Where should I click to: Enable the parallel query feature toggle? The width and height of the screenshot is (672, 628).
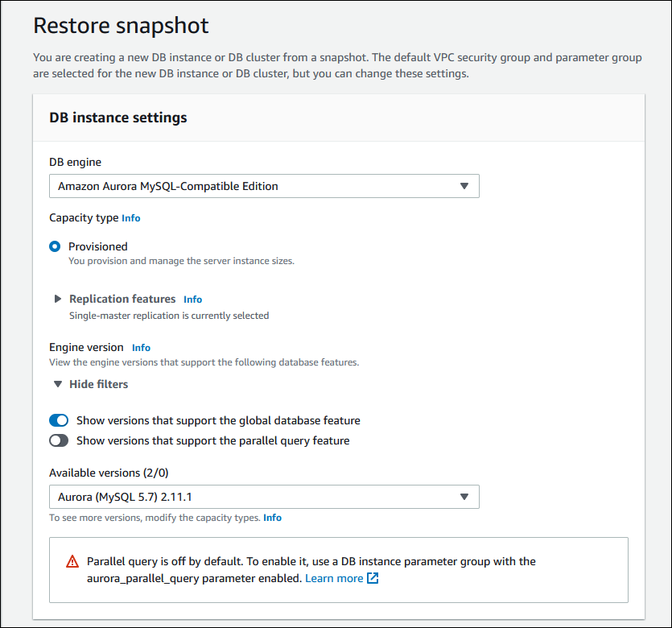tap(59, 440)
